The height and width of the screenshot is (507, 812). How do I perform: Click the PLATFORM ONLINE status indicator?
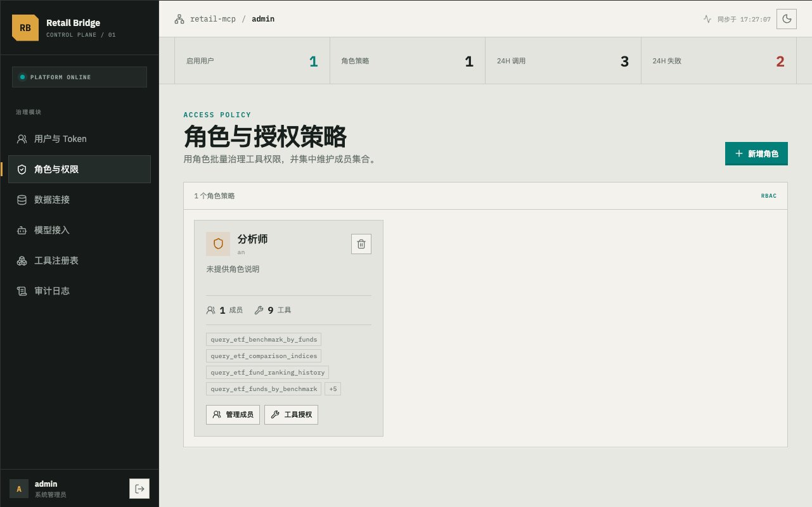coord(79,77)
